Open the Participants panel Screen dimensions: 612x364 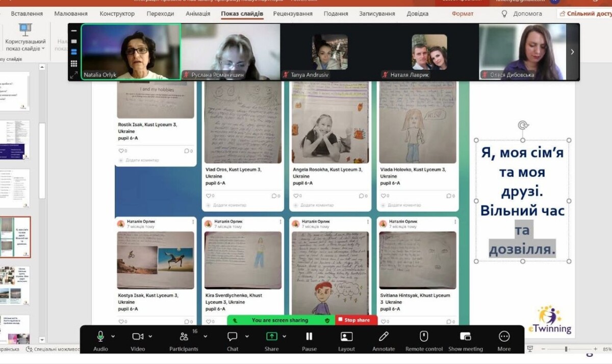pyautogui.click(x=184, y=336)
